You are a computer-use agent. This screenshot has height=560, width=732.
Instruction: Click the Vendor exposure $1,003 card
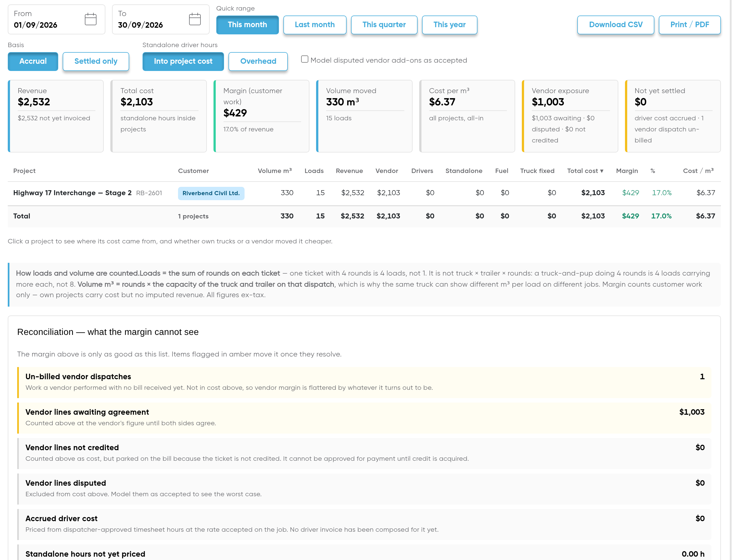pyautogui.click(x=570, y=116)
